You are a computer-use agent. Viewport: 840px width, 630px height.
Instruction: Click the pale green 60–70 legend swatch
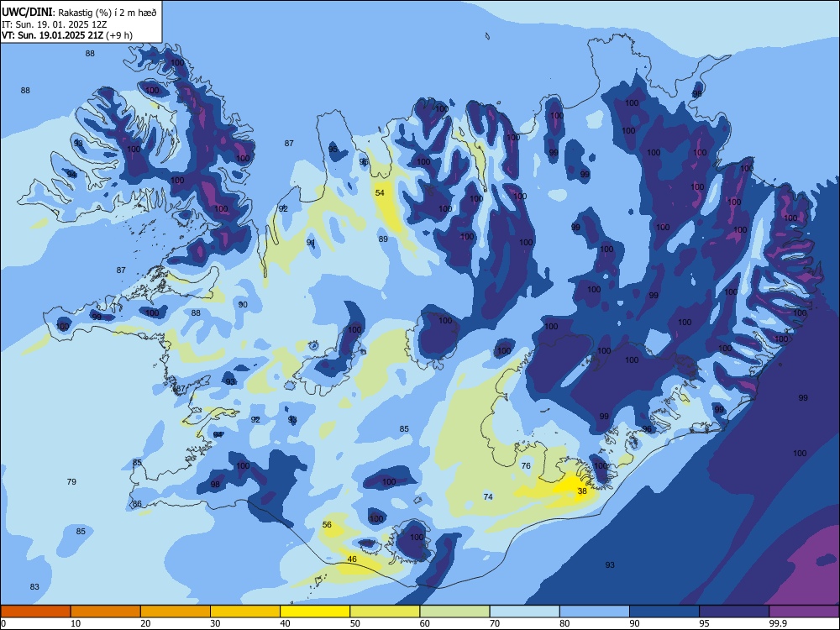454,612
